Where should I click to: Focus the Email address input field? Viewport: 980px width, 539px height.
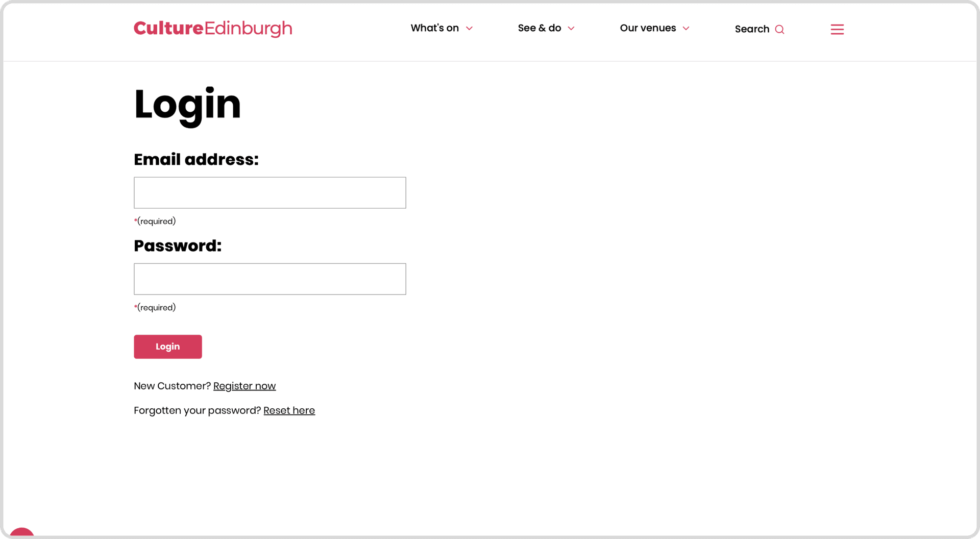(269, 193)
